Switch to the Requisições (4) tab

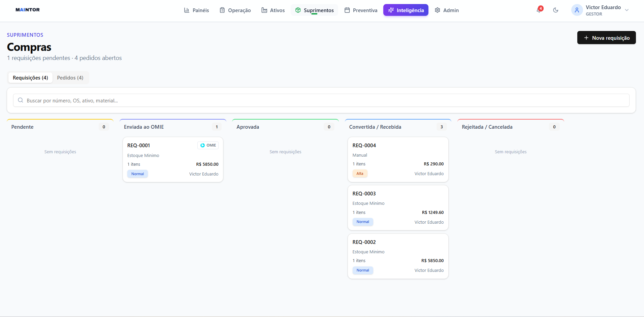click(x=30, y=78)
